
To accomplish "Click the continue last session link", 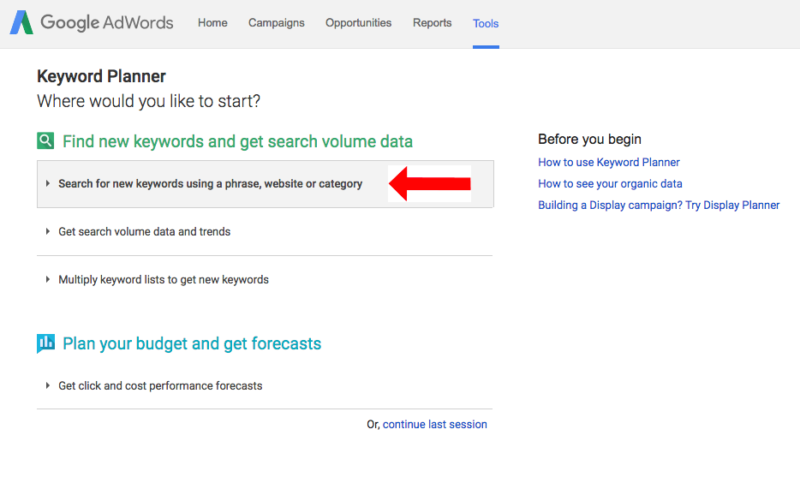I will coord(435,425).
